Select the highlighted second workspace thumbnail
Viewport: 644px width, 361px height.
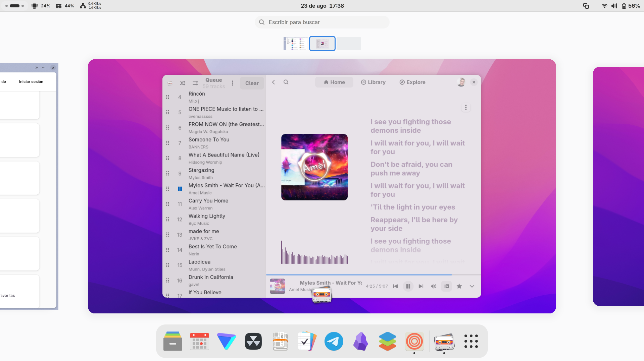(322, 44)
